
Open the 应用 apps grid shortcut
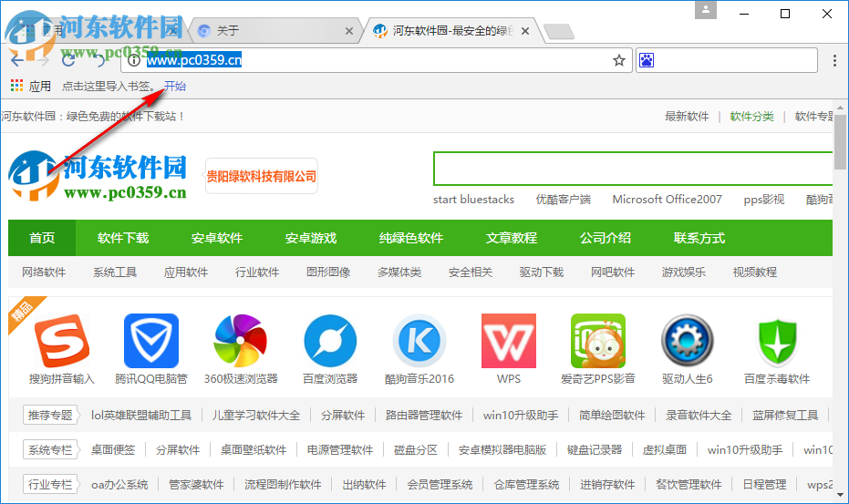[31, 86]
